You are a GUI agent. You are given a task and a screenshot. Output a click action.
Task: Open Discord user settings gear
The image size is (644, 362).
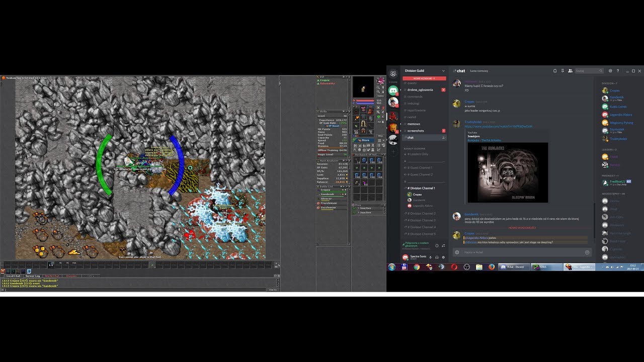point(443,257)
